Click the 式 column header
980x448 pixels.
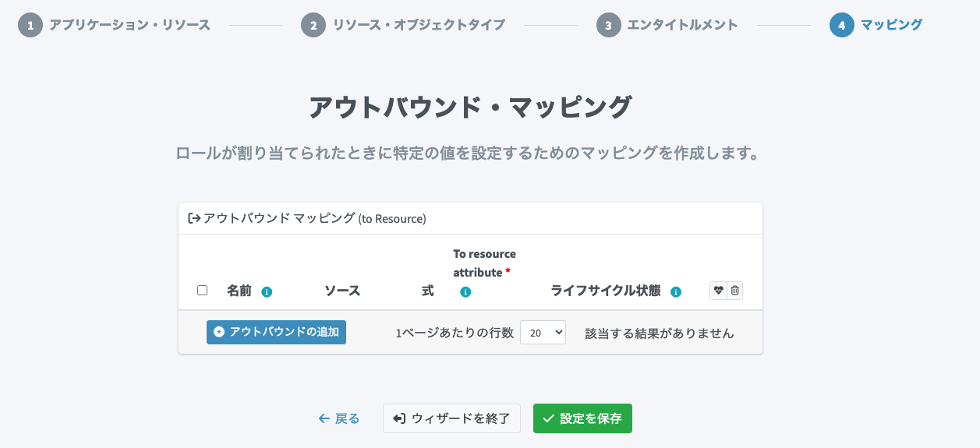pyautogui.click(x=427, y=291)
